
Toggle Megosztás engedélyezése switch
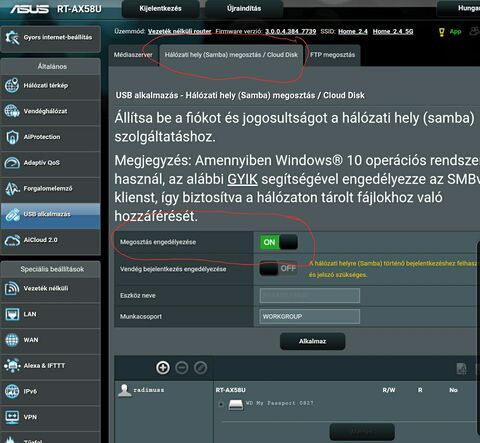click(x=279, y=242)
